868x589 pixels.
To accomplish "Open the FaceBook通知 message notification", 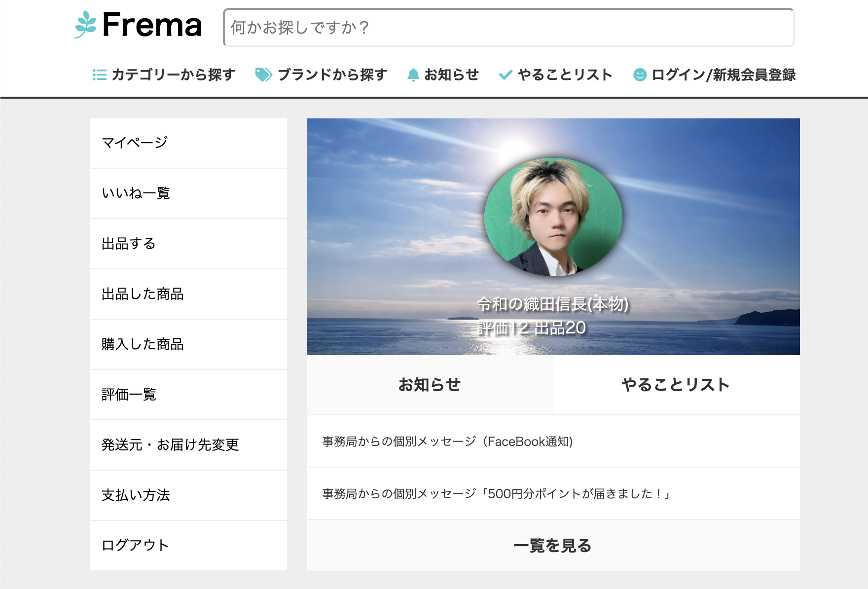I will (447, 442).
